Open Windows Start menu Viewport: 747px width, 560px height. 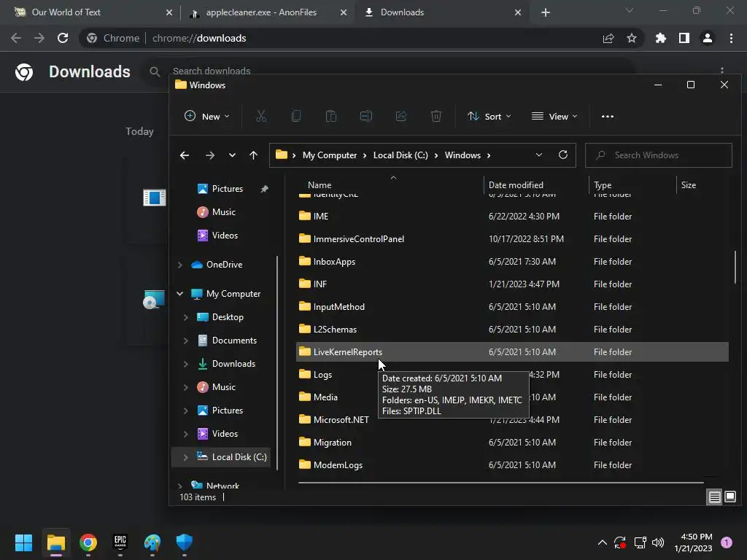pyautogui.click(x=23, y=542)
